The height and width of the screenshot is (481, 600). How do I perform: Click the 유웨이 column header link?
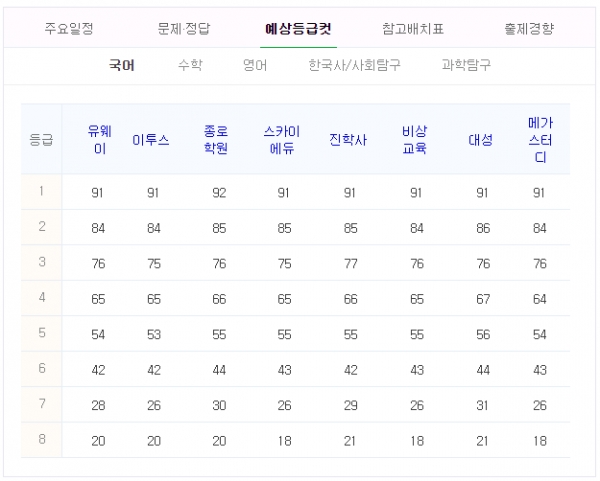[97, 139]
